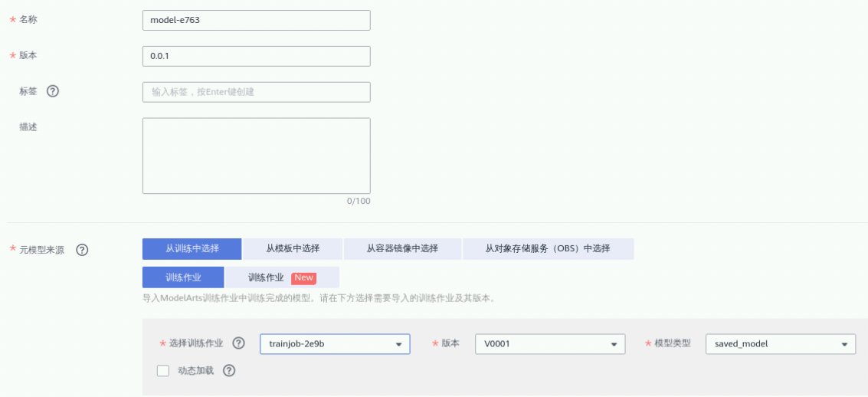
Task: Focus the 标签 tag input field
Action: (x=256, y=92)
